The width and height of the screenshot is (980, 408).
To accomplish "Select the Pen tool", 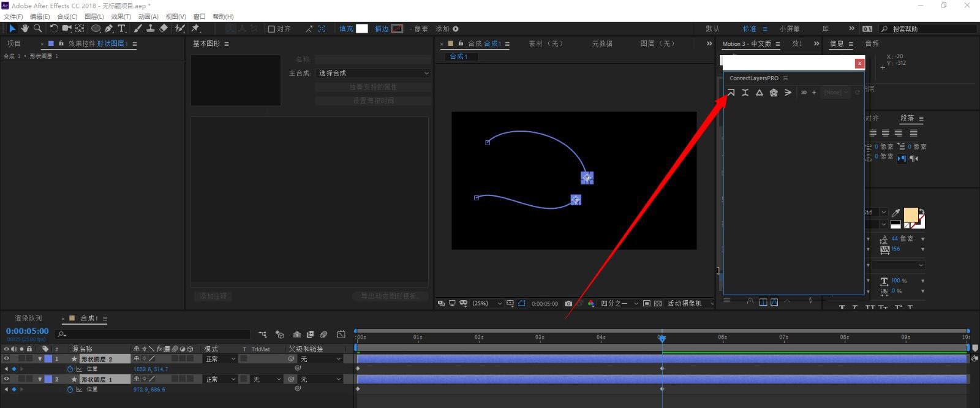I will [x=108, y=28].
